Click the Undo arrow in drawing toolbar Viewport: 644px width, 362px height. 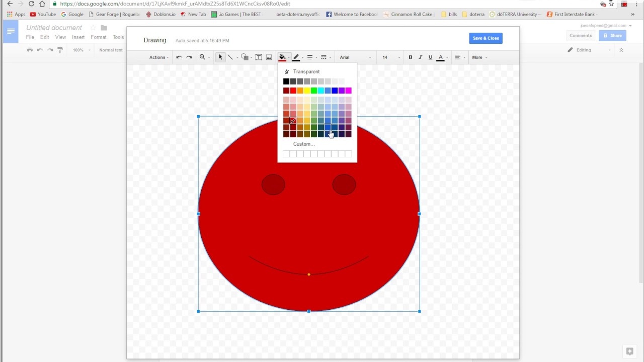179,57
